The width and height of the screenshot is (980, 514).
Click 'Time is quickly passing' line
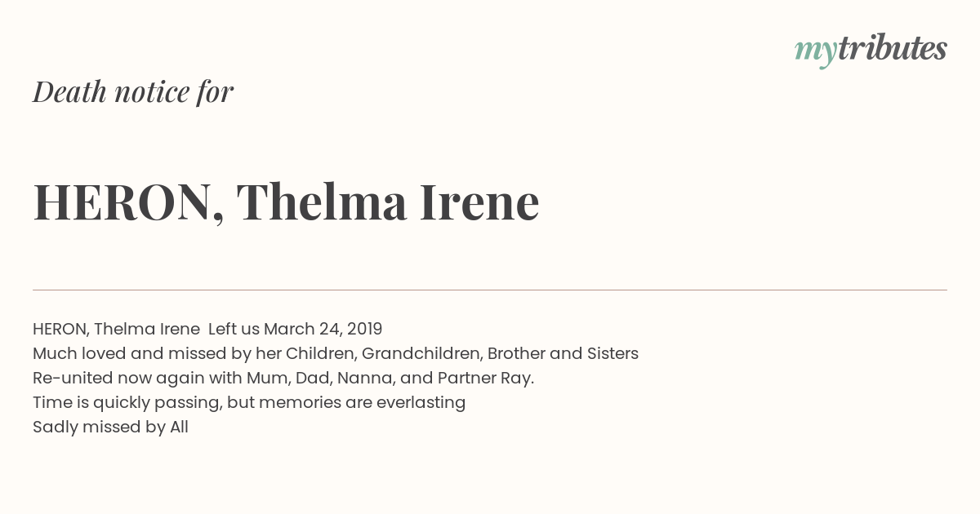249,402
